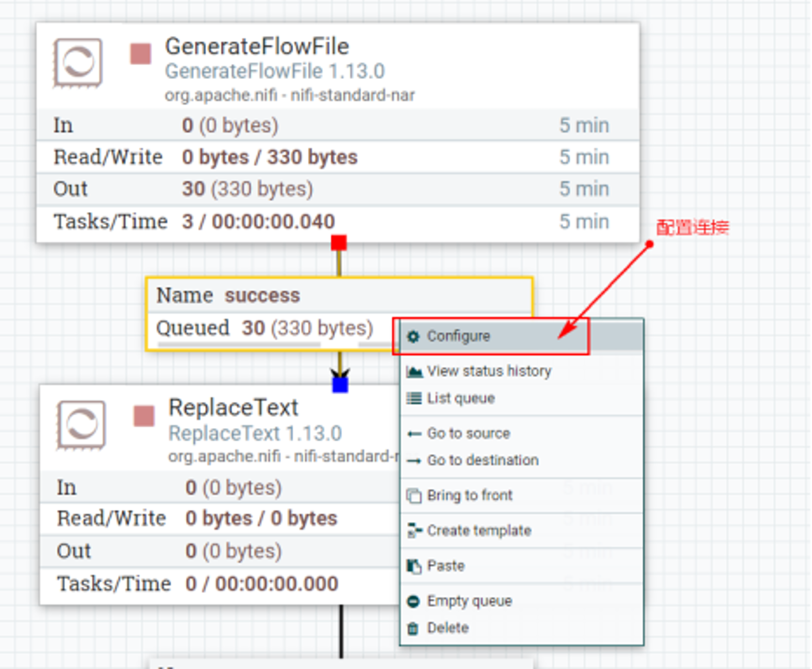812x669 pixels.
Task: Click the queue fill progress bar
Action: tap(239, 344)
